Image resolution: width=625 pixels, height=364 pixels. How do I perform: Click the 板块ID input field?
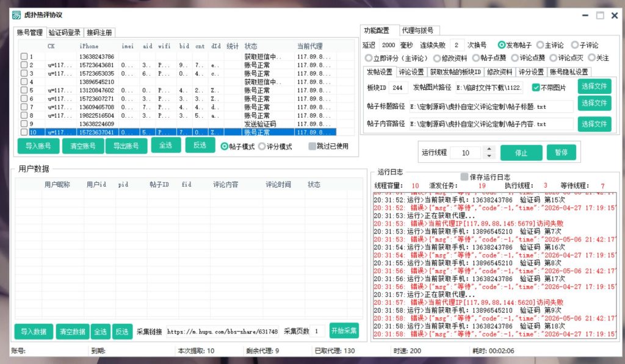tap(398, 88)
